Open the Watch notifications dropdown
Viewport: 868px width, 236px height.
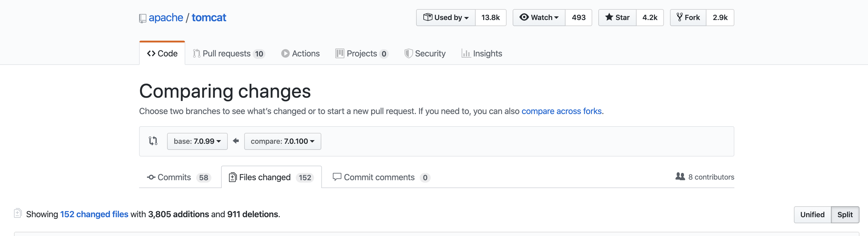click(539, 18)
